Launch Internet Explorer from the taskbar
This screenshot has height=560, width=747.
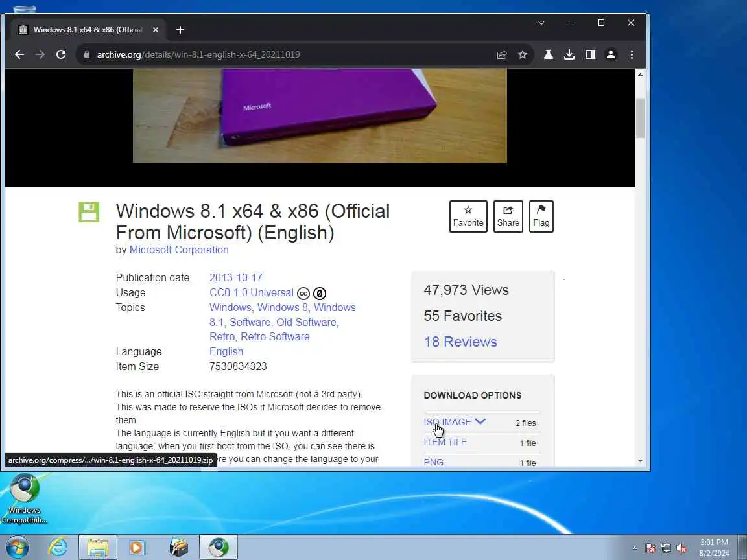58,547
